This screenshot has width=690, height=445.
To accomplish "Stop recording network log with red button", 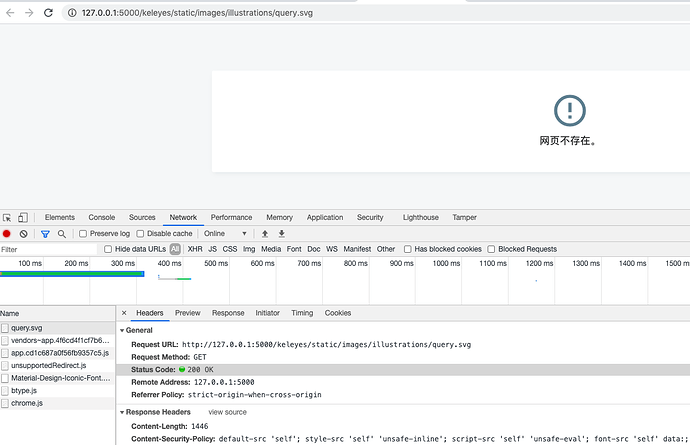I will [x=7, y=234].
